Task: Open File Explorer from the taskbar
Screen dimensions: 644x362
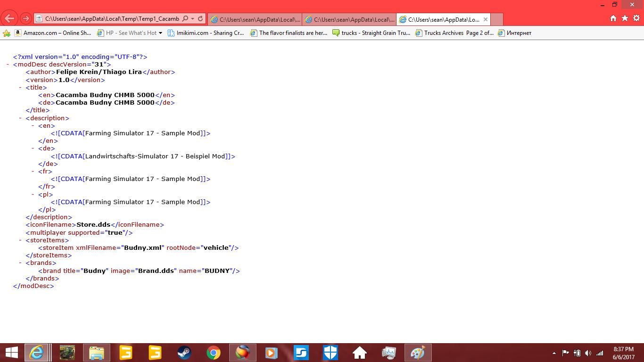Action: click(97, 353)
